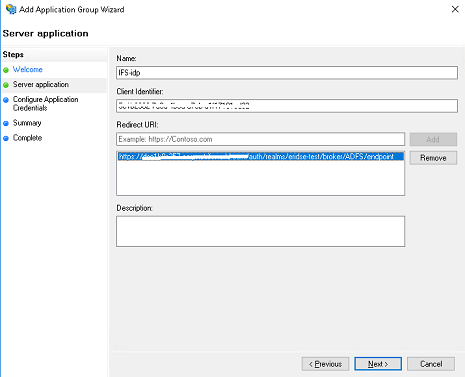The height and width of the screenshot is (377, 465).
Task: Select the Server application step
Action: click(x=41, y=84)
